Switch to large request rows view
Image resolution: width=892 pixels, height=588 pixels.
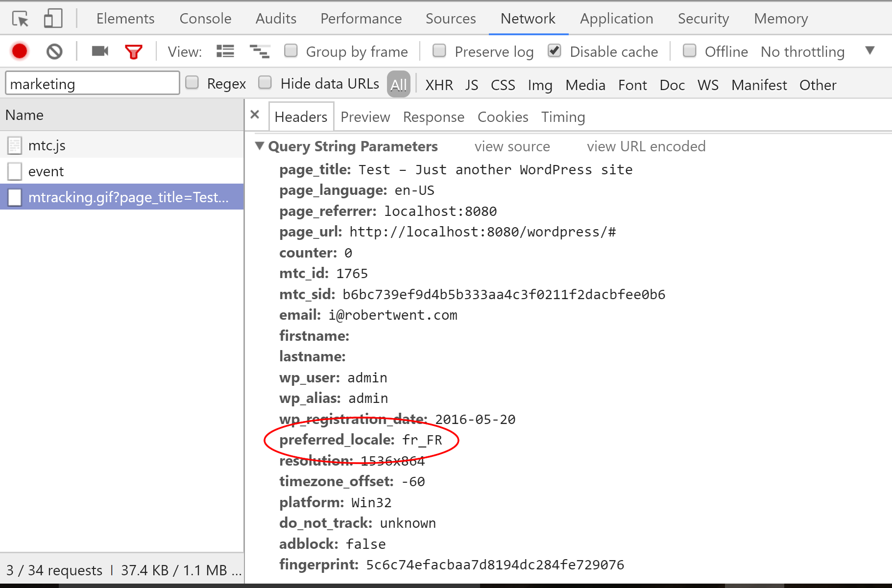225,51
